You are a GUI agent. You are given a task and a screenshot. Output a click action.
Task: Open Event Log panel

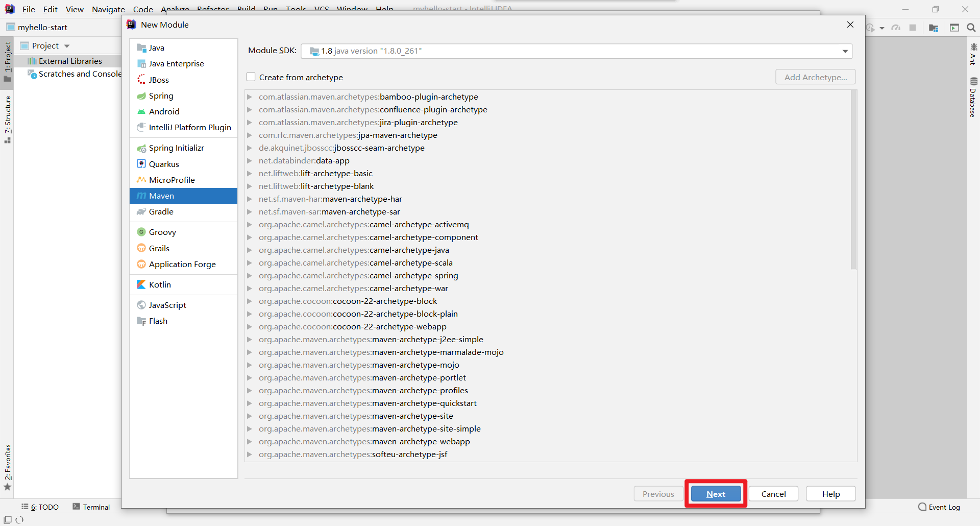939,507
